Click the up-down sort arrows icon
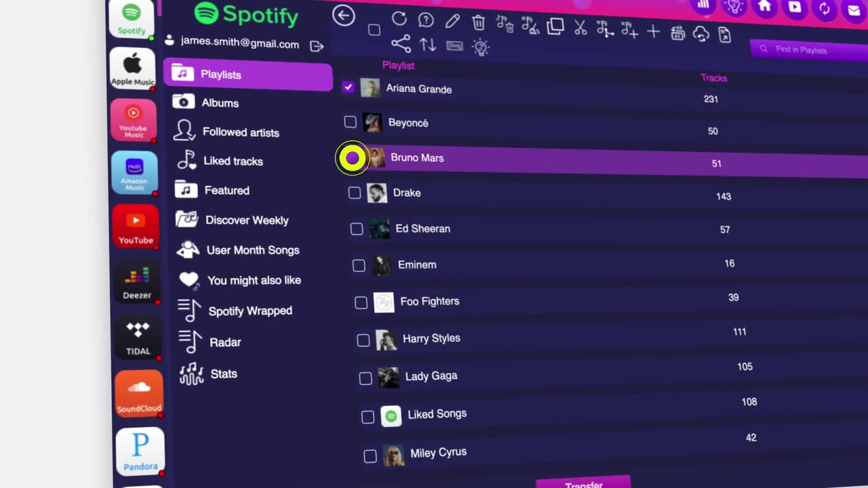This screenshot has height=488, width=868. click(x=428, y=45)
